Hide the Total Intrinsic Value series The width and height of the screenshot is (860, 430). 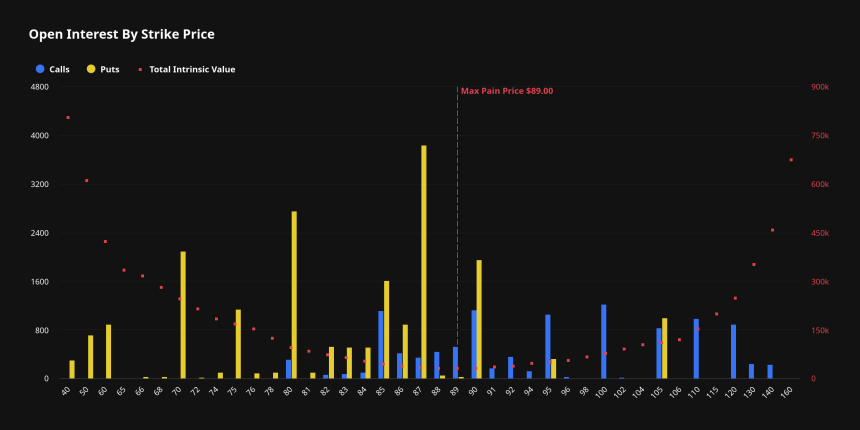point(192,70)
